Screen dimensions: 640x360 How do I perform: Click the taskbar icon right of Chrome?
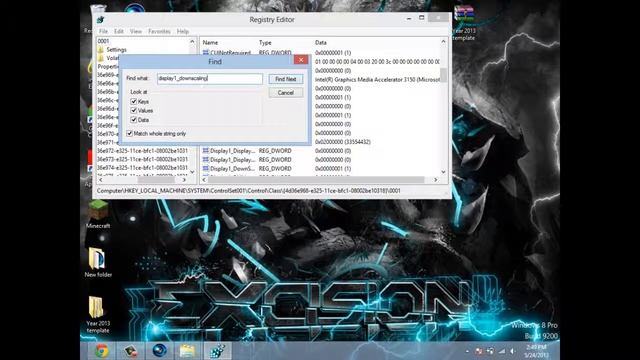130,351
